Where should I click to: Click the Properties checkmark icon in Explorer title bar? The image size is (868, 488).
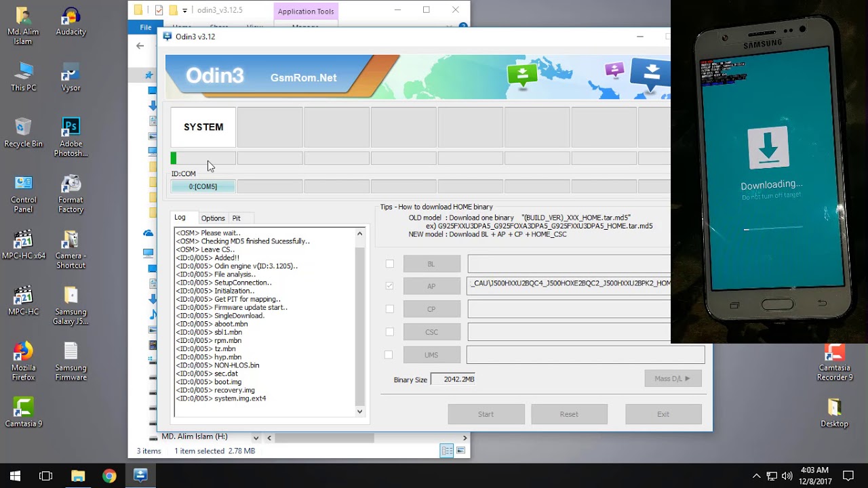(159, 10)
